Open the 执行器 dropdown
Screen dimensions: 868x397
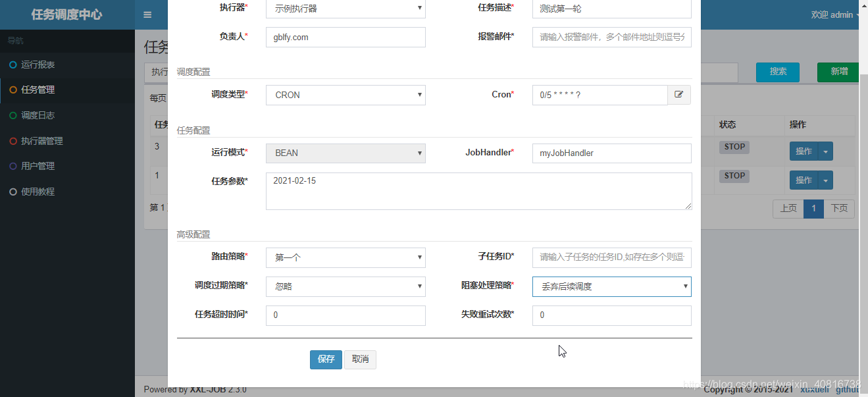[345, 8]
